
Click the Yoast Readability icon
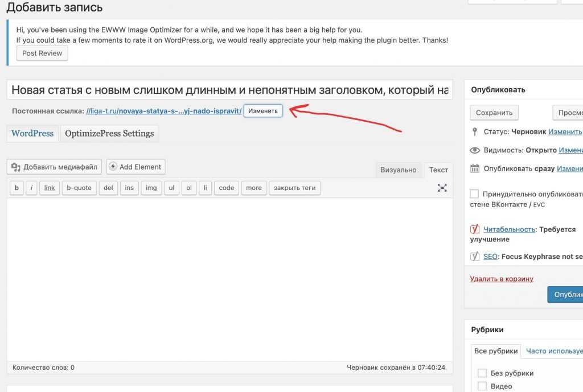(x=475, y=229)
